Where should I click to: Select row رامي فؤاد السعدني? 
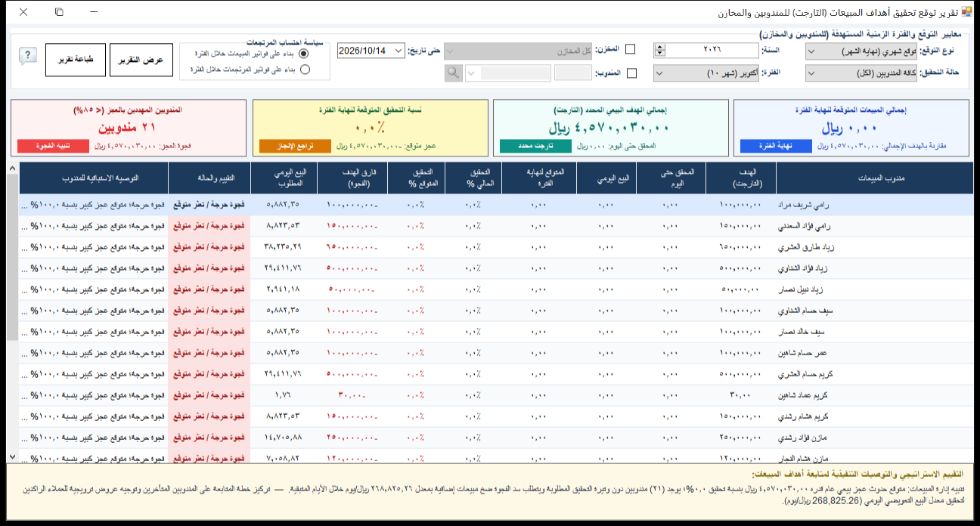496,225
